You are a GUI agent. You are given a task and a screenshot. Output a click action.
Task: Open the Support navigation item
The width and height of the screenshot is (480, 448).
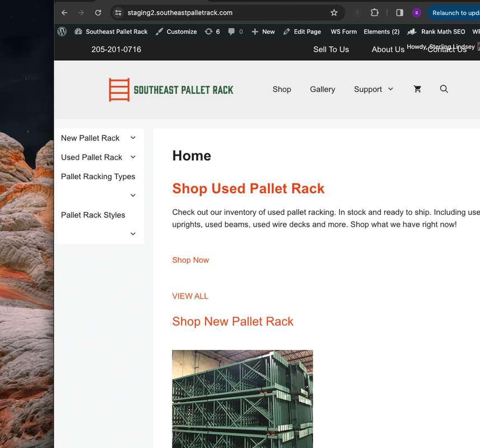(x=367, y=90)
